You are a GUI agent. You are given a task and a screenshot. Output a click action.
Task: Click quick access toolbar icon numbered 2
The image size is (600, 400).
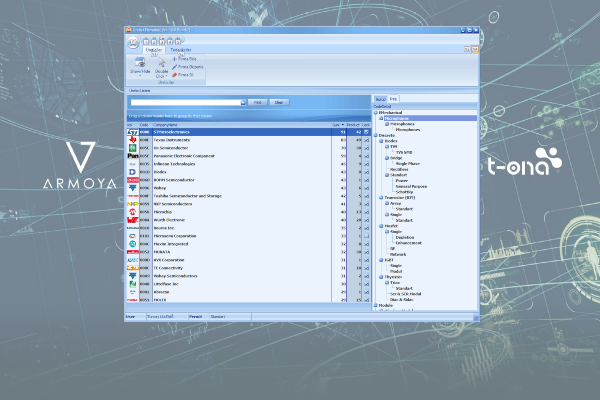pyautogui.click(x=154, y=41)
